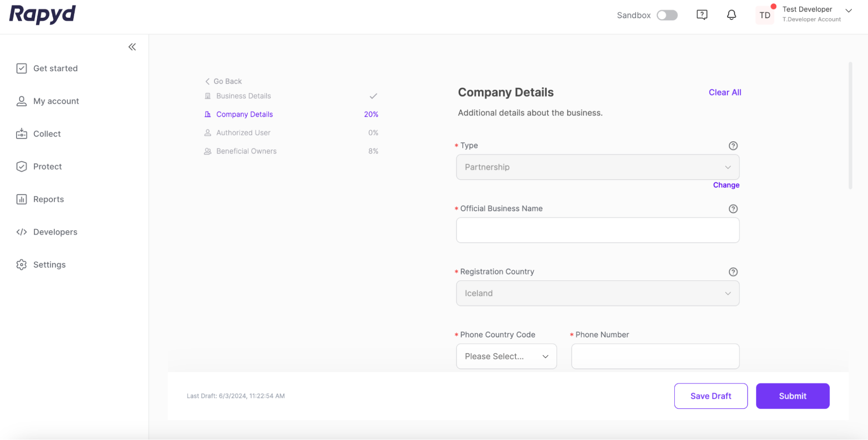
Task: Expand Test Developer account menu
Action: tap(848, 11)
